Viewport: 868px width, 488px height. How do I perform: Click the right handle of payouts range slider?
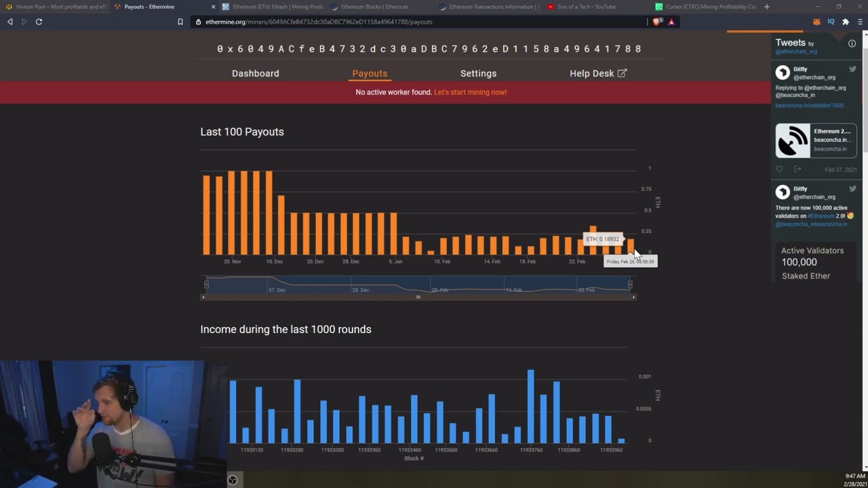pyautogui.click(x=630, y=284)
